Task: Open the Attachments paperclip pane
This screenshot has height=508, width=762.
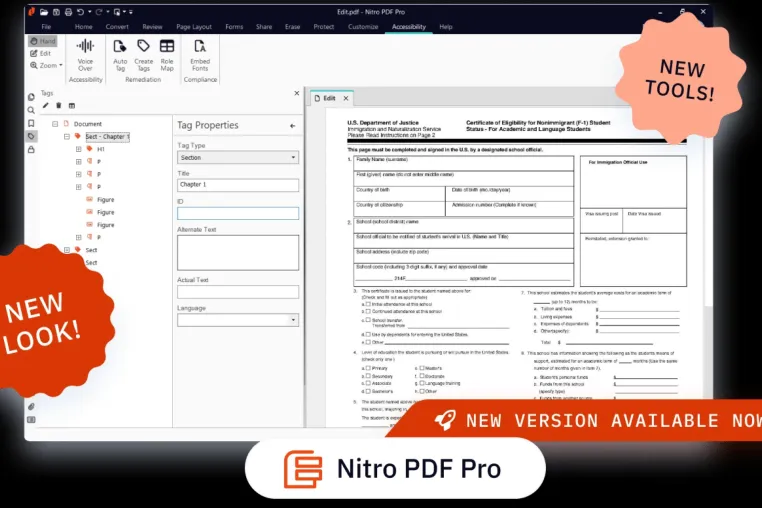Action: [31, 406]
